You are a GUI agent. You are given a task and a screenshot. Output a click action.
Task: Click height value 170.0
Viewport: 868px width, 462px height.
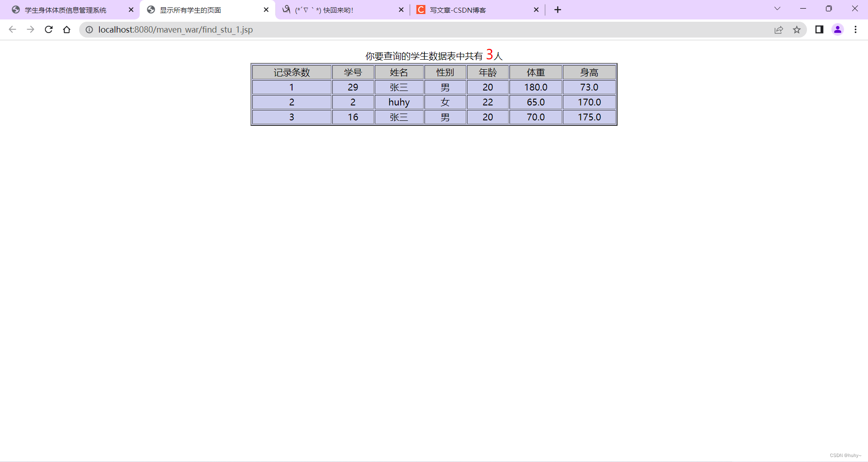589,102
